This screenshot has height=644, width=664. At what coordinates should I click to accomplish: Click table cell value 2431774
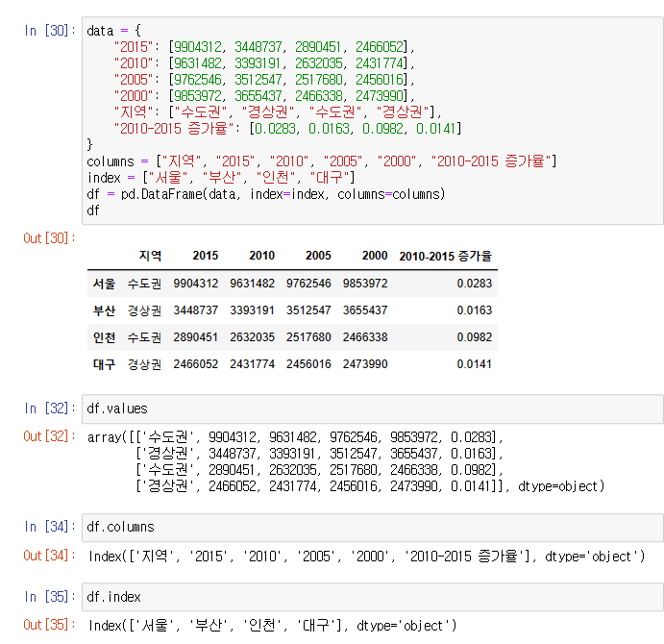pos(252,364)
